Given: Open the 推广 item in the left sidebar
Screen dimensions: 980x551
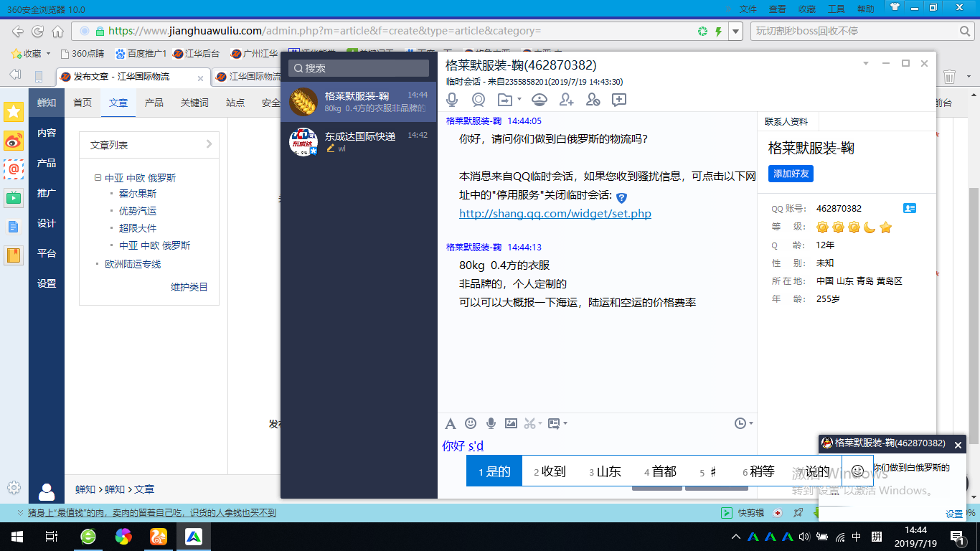Looking at the screenshot, I should tap(47, 193).
